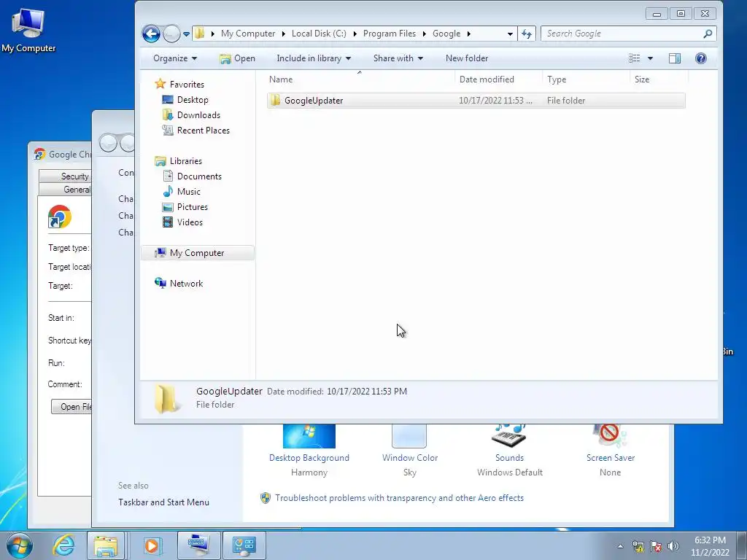Toggle the preview pane icon
Screen dimensions: 747x560
click(x=675, y=58)
